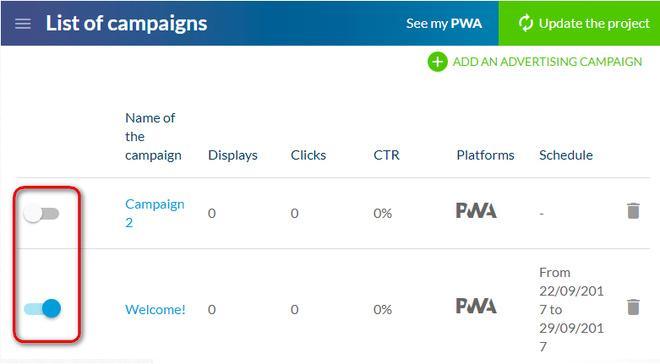Click the PWA logo in Welcome! row

coord(476,306)
